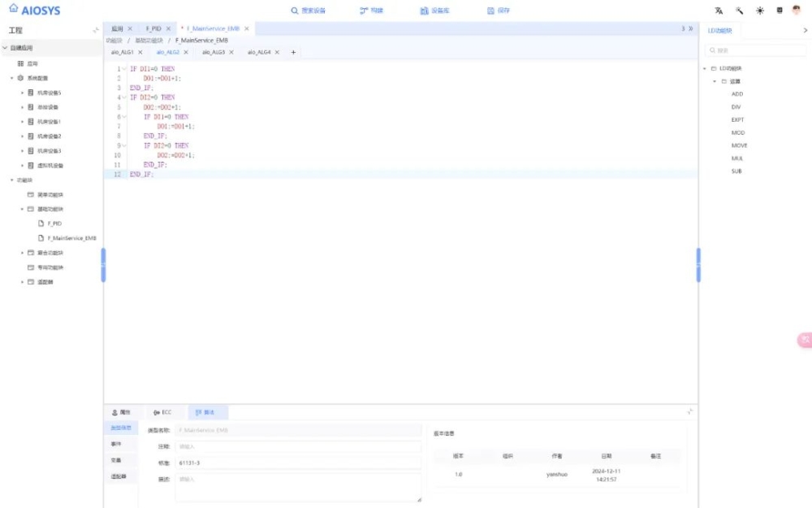
Task: Expand the 机房设备5 tree node
Action: click(x=22, y=93)
